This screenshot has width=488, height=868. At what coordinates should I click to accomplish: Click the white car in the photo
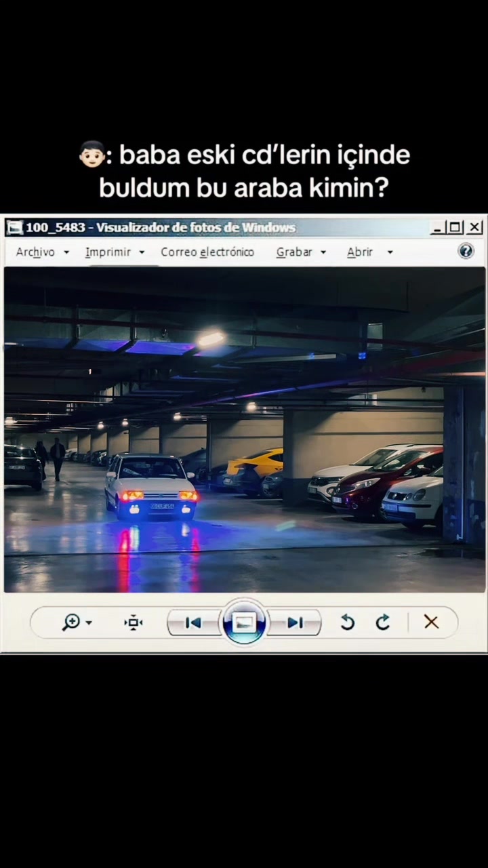pos(150,486)
